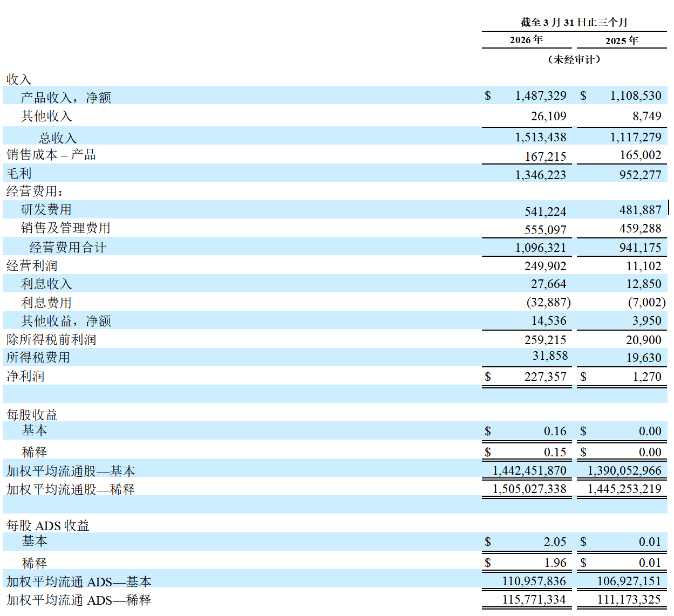The width and height of the screenshot is (674, 616).
Task: Click the 销售及管理费用 row label
Action: click(66, 228)
